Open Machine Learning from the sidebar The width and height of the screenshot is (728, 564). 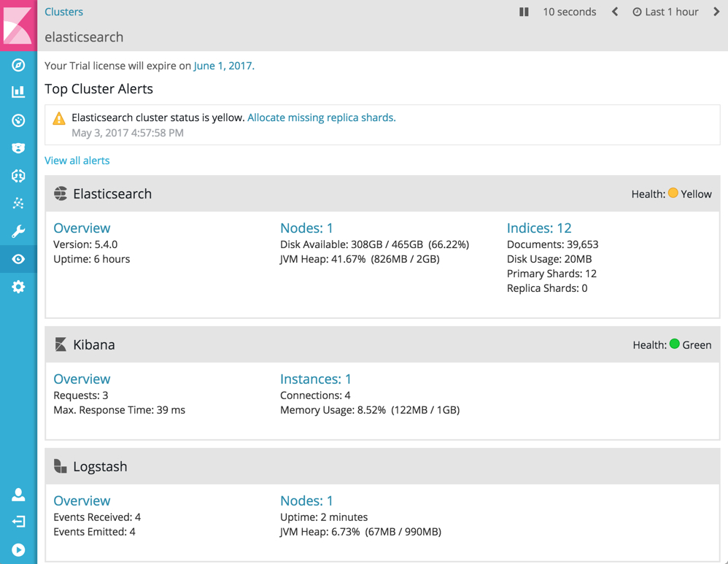(x=18, y=176)
